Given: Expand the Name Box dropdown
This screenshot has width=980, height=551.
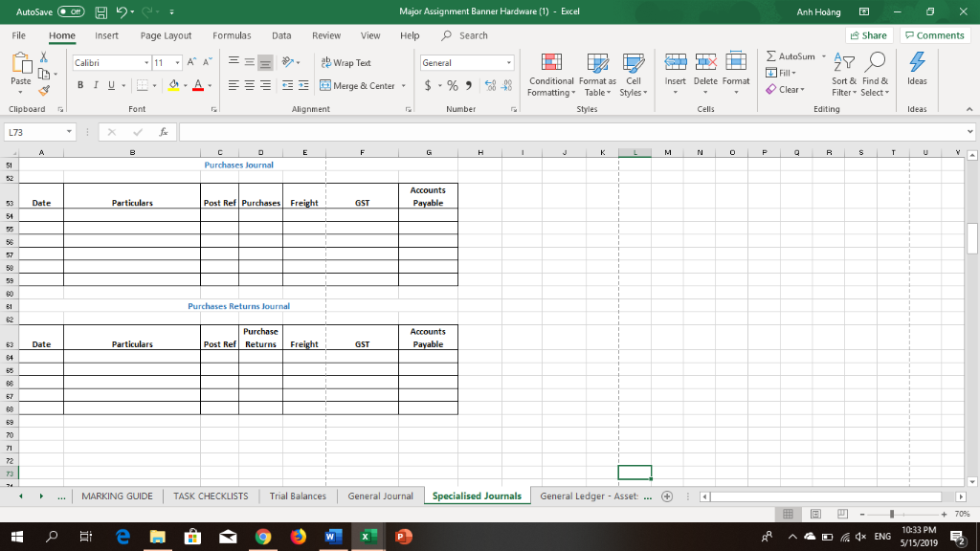Looking at the screenshot, I should pos(69,132).
